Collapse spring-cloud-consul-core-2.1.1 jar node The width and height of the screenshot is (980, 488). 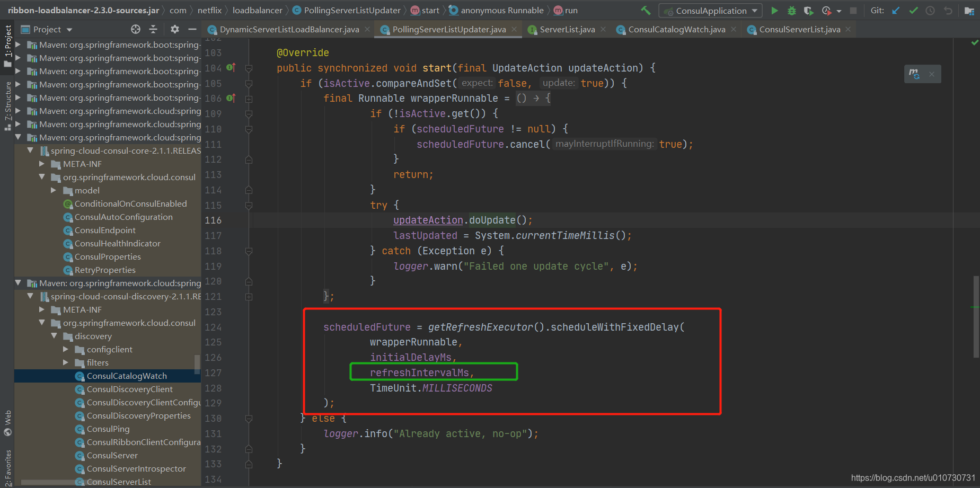click(x=30, y=150)
